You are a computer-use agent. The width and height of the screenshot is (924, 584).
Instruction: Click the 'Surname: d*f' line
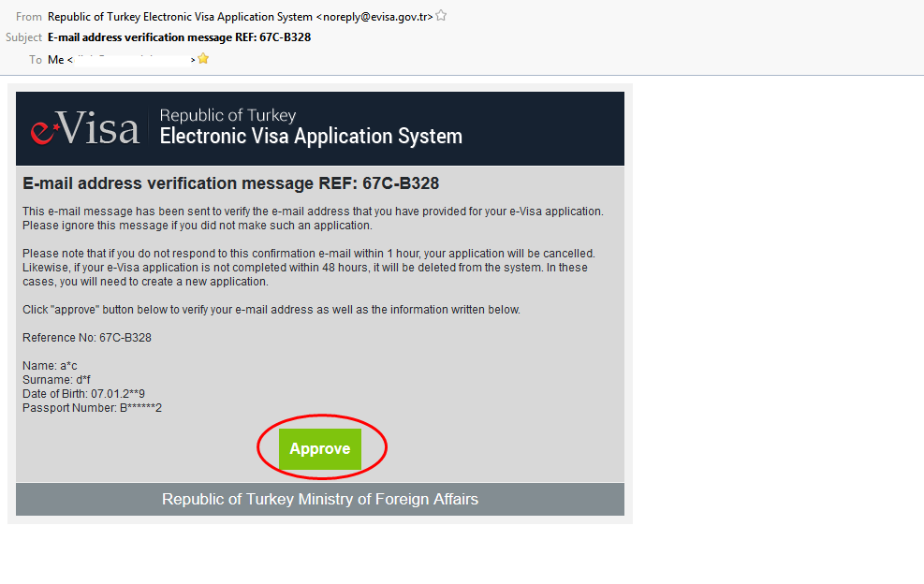(x=56, y=380)
